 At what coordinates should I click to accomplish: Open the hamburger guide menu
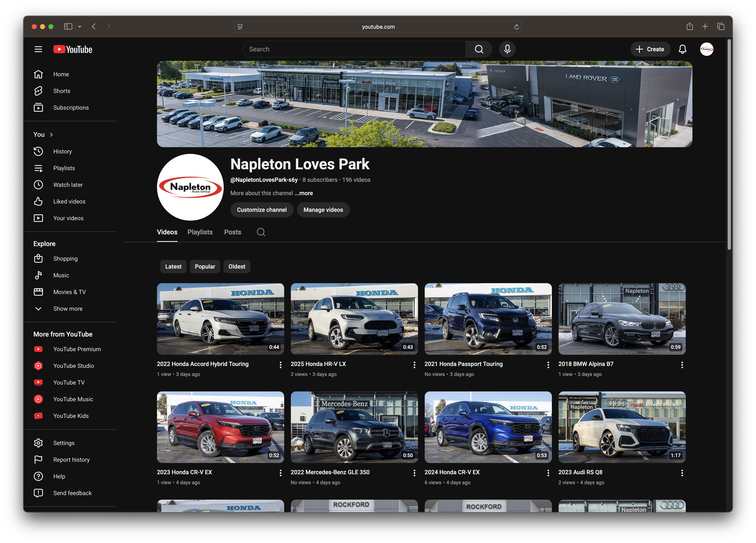[x=38, y=49]
